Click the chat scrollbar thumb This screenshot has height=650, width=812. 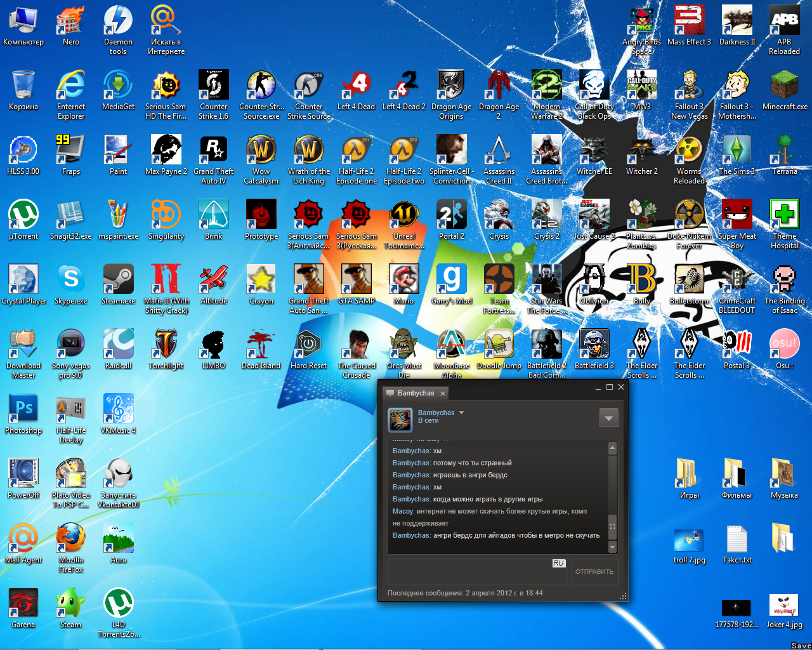613,526
